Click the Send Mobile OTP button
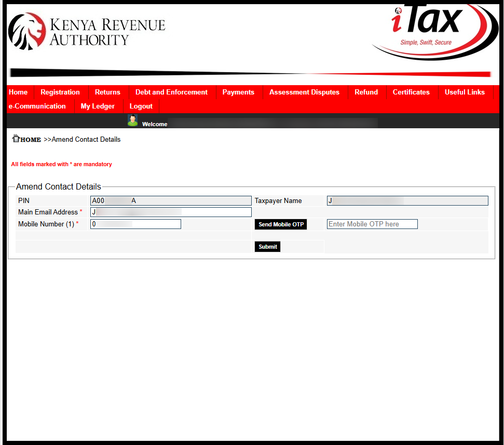The width and height of the screenshot is (504, 445). (280, 224)
